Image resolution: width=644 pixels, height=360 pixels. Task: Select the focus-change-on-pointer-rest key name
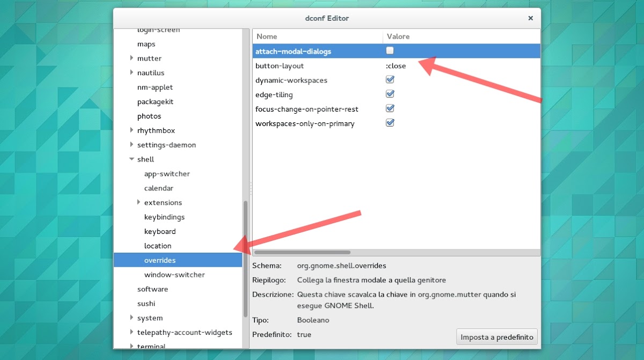(x=307, y=109)
